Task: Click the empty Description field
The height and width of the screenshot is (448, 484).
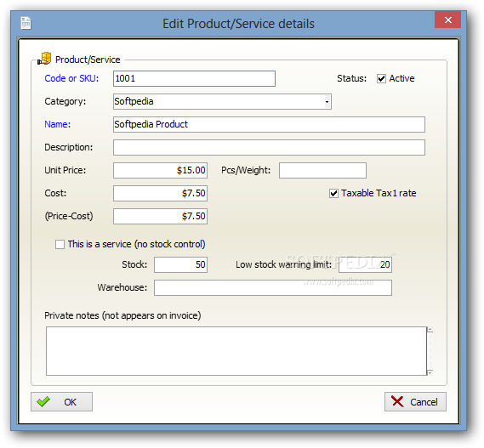Action: click(269, 147)
